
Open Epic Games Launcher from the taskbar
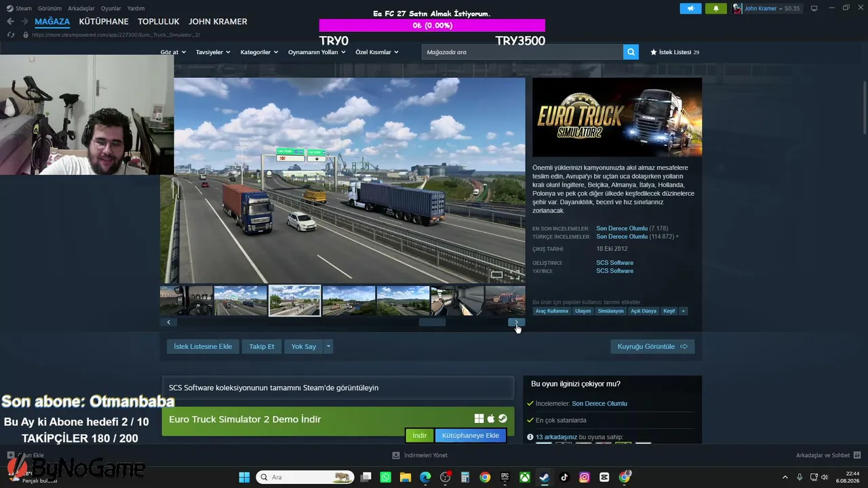(505, 477)
